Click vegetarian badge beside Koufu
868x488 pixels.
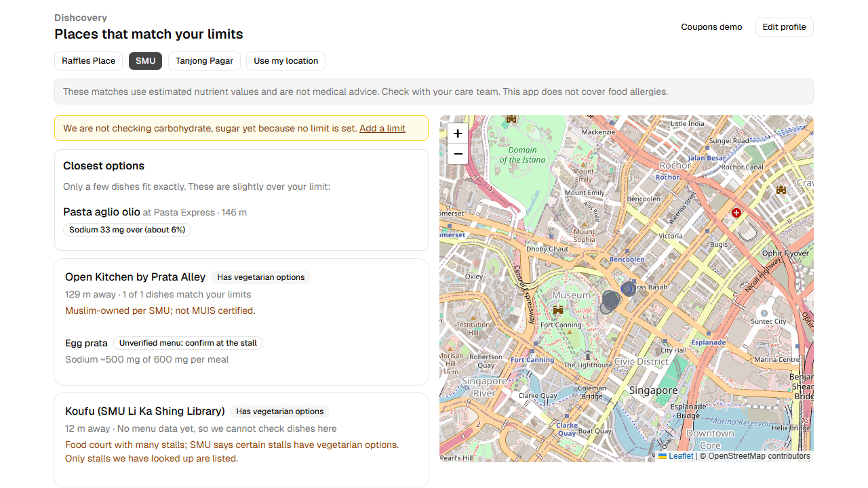279,411
